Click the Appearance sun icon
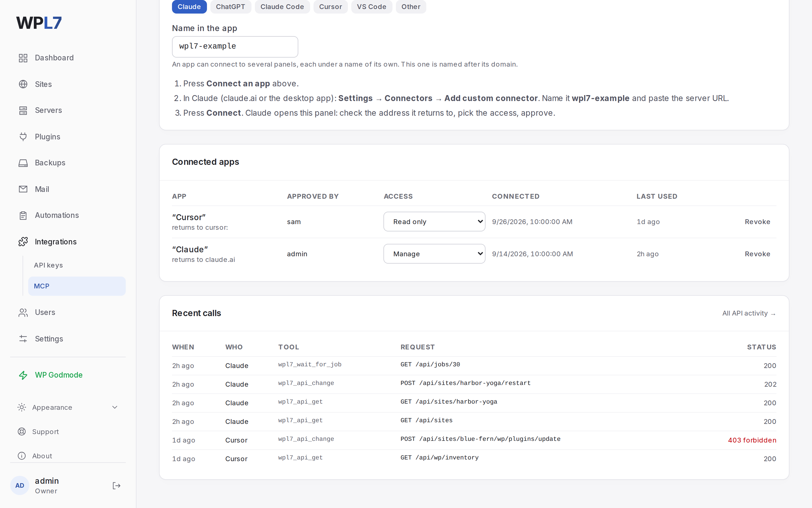 coord(21,407)
